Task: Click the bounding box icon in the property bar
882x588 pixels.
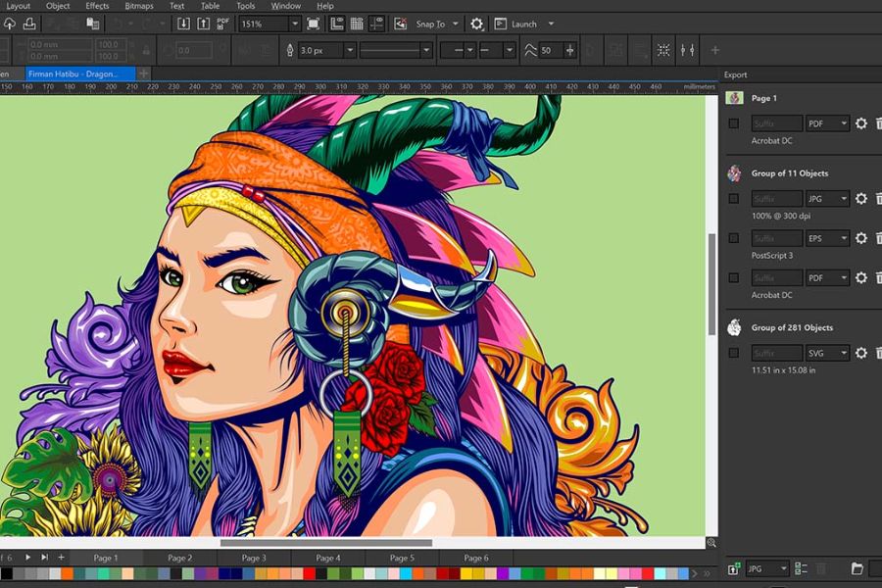Action: tap(663, 50)
